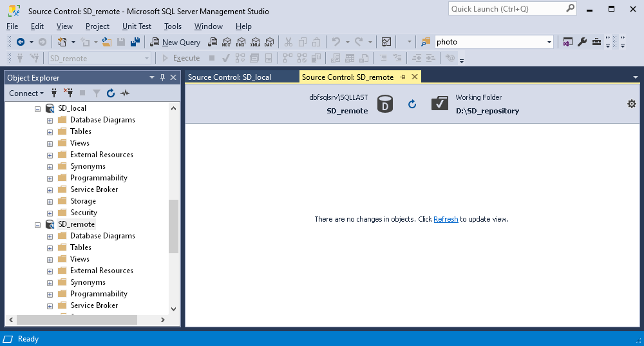644x346 pixels.
Task: Click the SD_remote database cylinder icon in header
Action: 385,104
